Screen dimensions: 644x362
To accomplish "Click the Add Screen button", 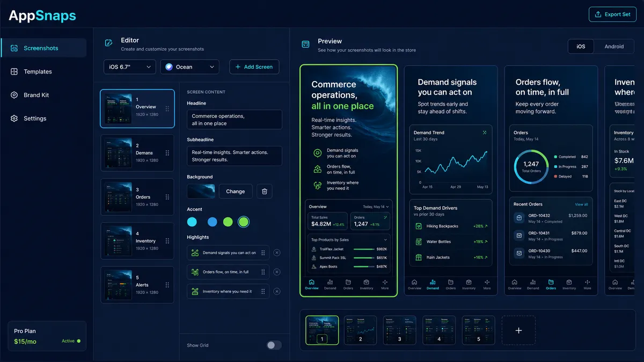I will coord(254,67).
